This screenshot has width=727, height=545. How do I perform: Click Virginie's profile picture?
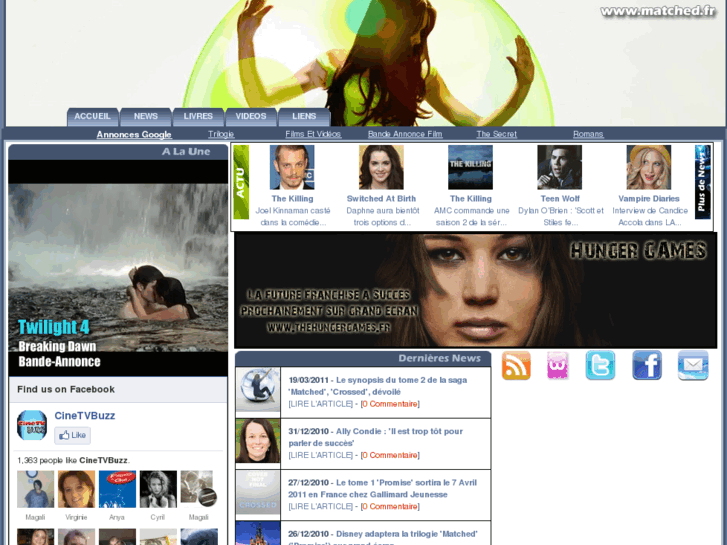click(77, 489)
